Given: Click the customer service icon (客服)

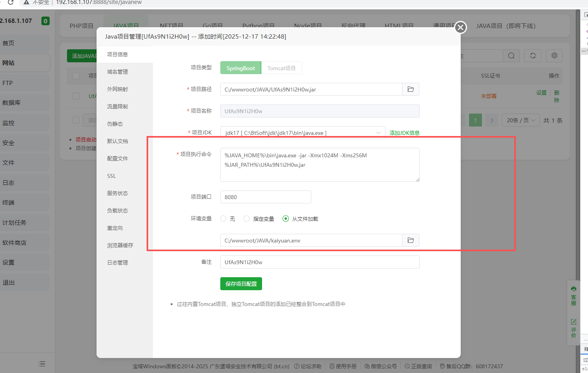Looking at the screenshot, I should [x=573, y=296].
